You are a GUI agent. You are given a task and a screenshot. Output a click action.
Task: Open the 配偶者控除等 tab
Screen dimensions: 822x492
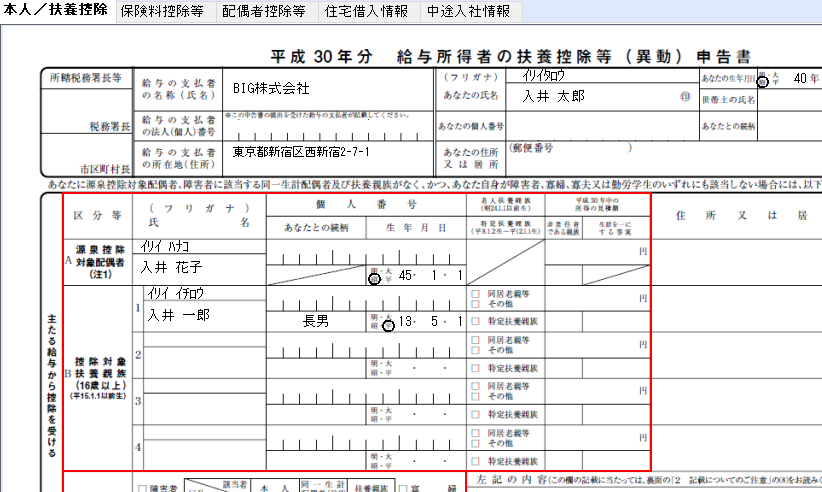(267, 11)
